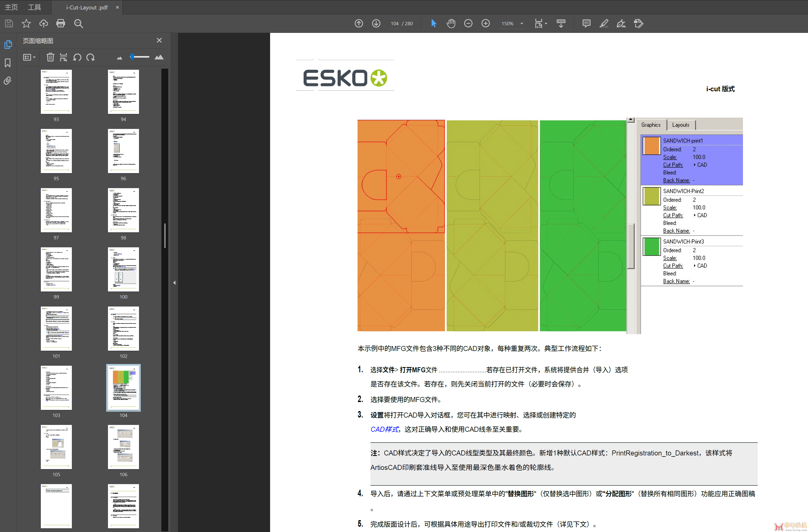Open the scrolling read mode tool

pos(561,23)
